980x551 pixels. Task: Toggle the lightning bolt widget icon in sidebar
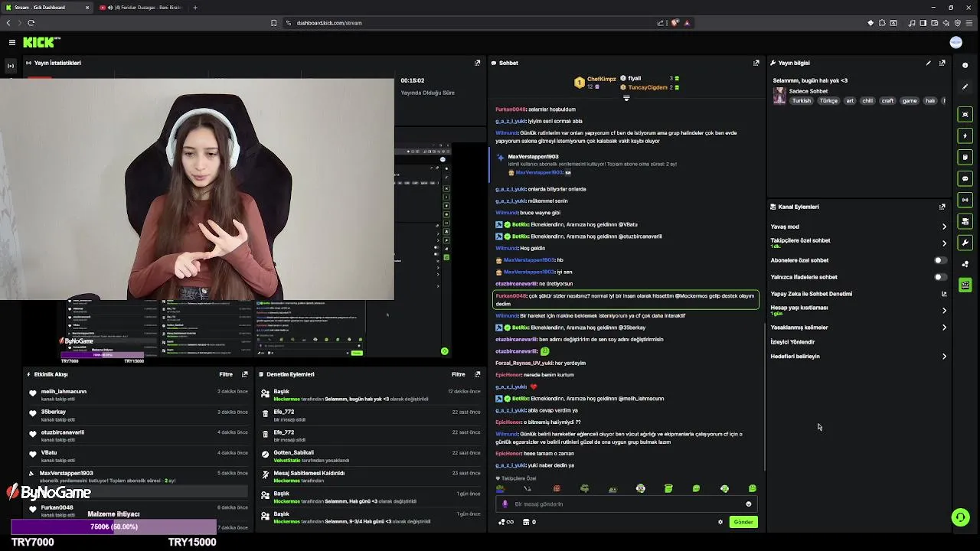click(965, 135)
